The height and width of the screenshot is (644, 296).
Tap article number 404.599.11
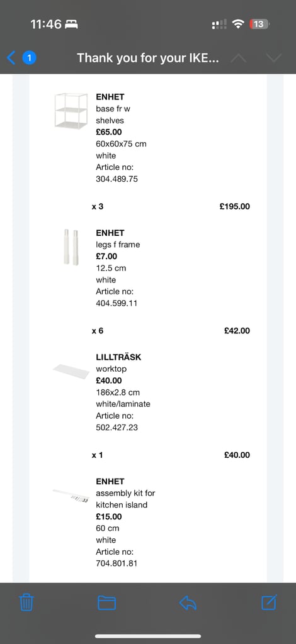(x=117, y=303)
